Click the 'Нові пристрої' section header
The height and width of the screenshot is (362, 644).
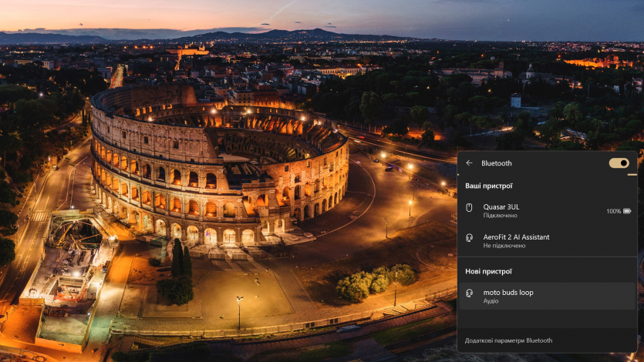click(488, 271)
